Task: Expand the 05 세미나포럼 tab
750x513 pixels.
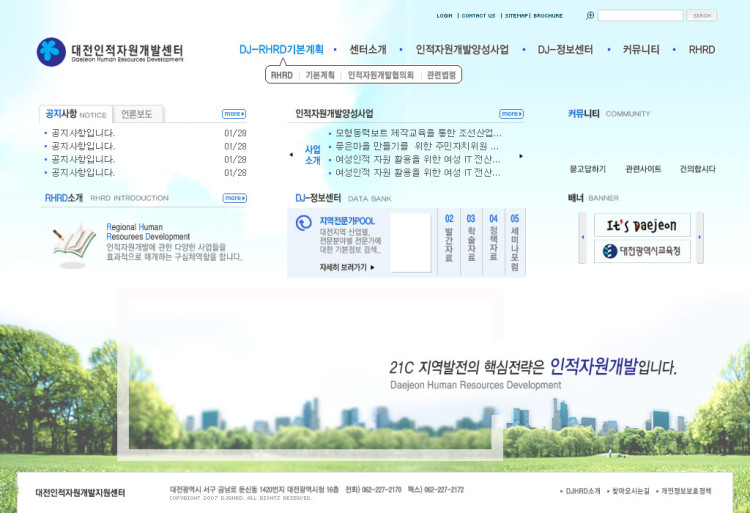Action: pos(515,242)
